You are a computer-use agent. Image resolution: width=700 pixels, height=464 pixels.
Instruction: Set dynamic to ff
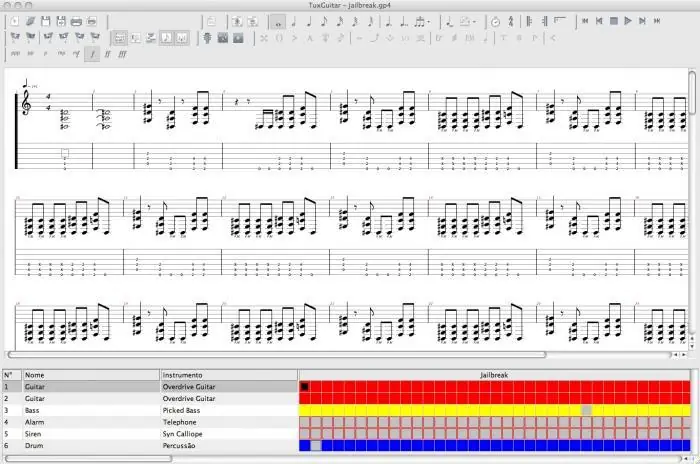point(107,54)
